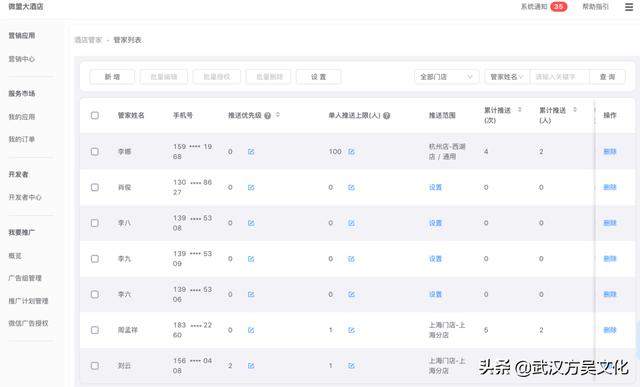The image size is (640, 387).
Task: Open help tooltip beside 推送优先级 header
Action: pyautogui.click(x=268, y=116)
